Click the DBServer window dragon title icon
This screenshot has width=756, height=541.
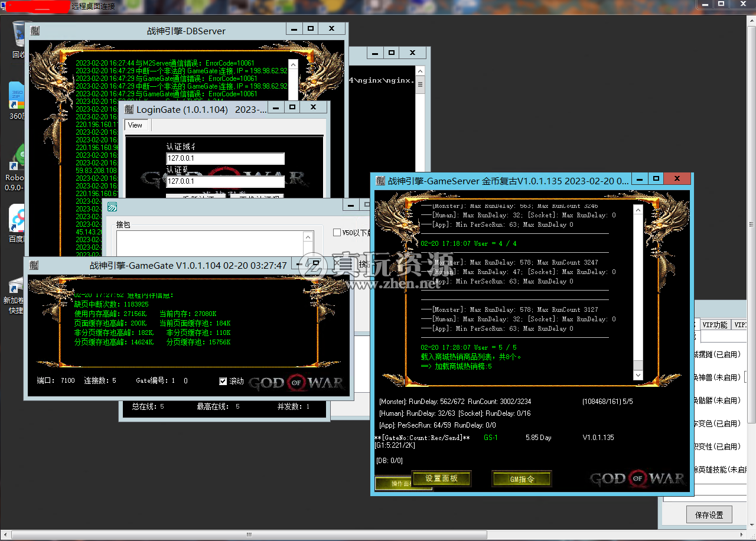pyautogui.click(x=34, y=31)
